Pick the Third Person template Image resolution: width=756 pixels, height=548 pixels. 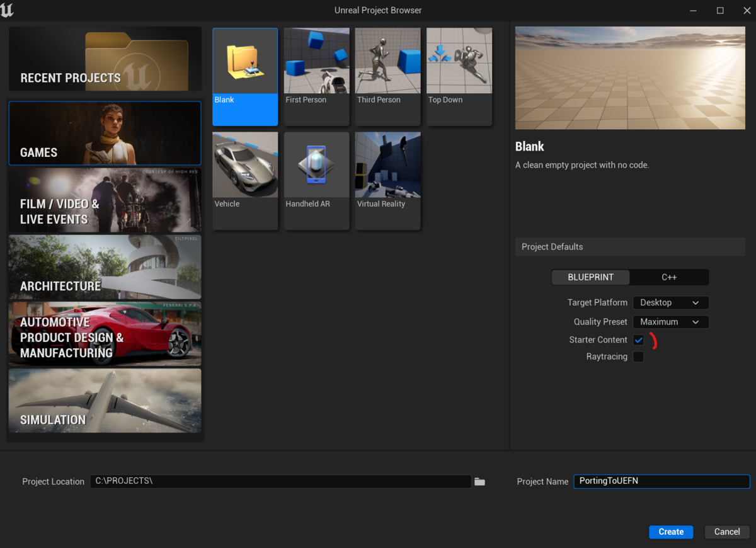point(387,77)
